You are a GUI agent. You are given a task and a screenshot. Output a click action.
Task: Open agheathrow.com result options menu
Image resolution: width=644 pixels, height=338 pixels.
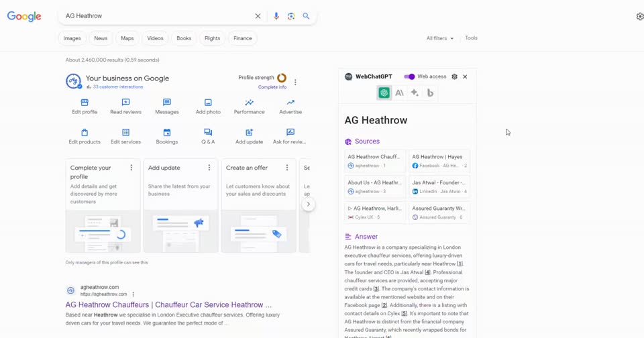133,294
